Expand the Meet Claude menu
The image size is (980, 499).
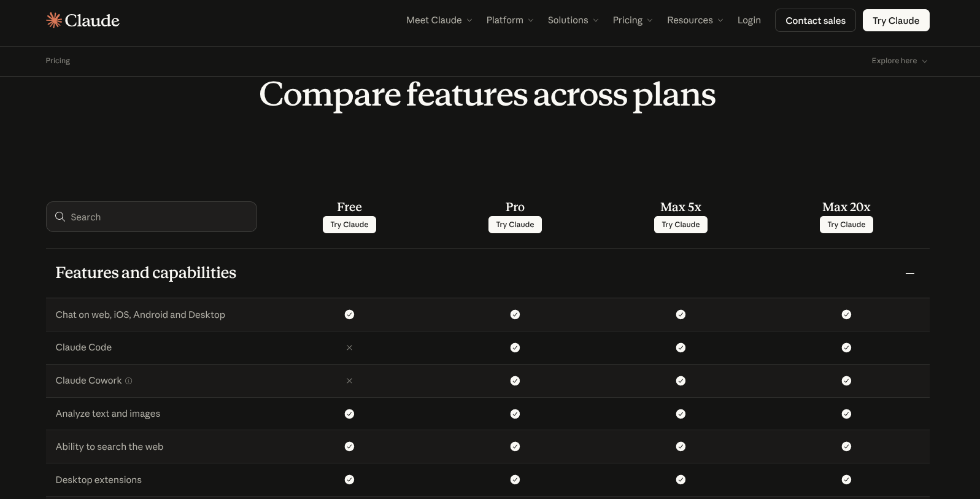[439, 20]
